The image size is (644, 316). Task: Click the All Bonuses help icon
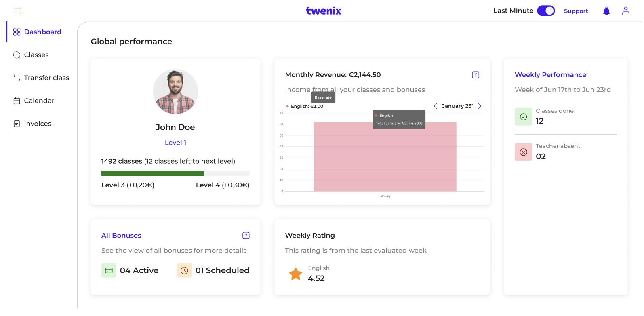pos(246,236)
